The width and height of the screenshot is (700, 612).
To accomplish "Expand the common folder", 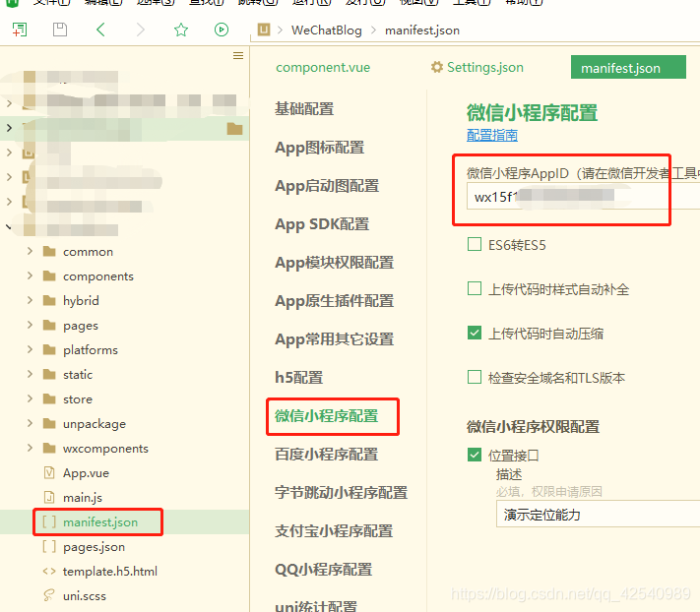I will 30,251.
